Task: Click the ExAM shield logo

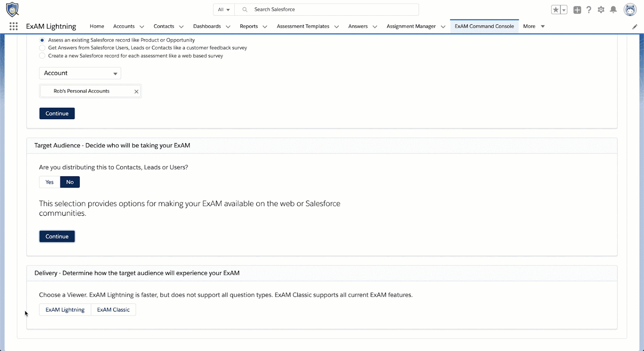Action: point(12,9)
